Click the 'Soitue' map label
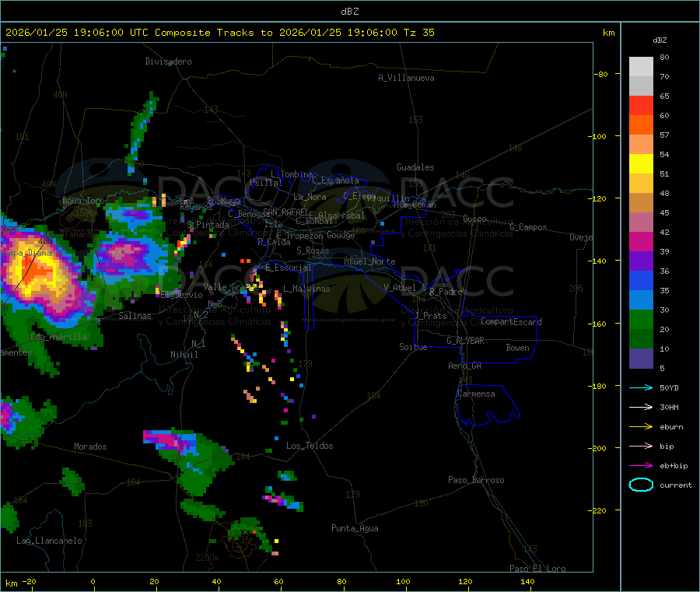This screenshot has height=592, width=700. pos(414,347)
